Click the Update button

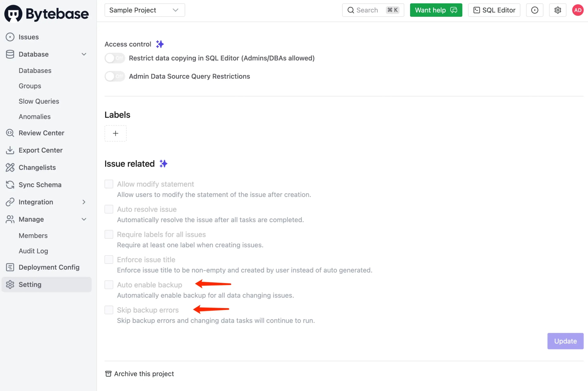tap(565, 341)
